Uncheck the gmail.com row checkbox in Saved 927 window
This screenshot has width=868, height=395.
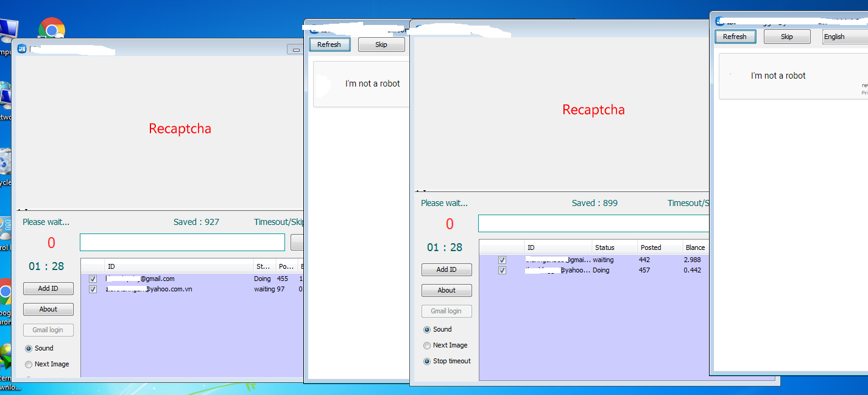[93, 279]
